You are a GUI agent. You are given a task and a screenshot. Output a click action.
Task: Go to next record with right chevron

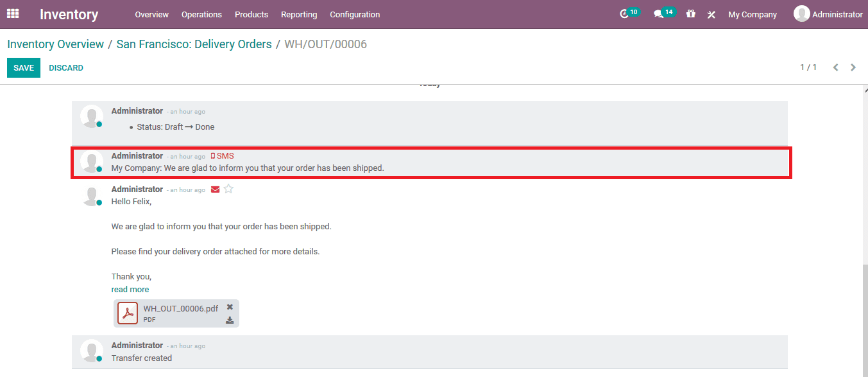[853, 67]
